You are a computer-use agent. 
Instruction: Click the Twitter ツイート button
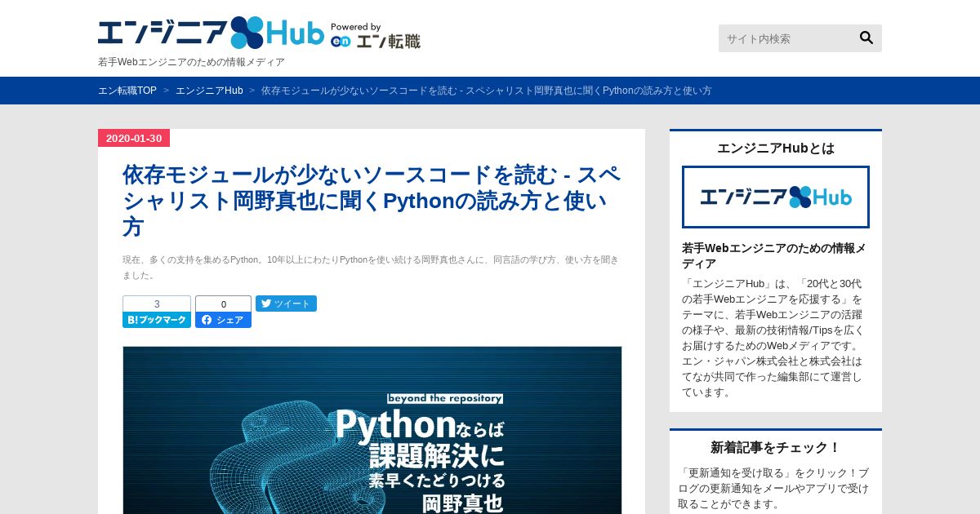click(286, 304)
